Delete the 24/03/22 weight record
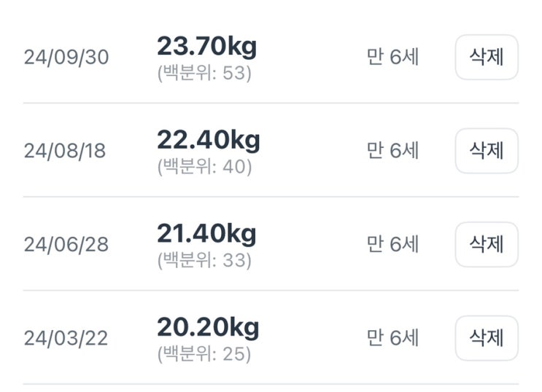The height and width of the screenshot is (392, 542). [487, 338]
